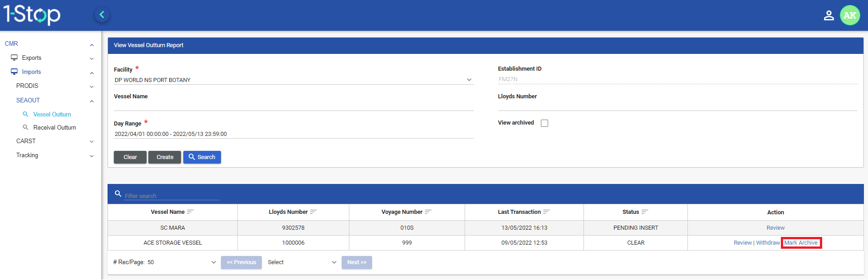Expand the CARST submenu chevron
The image size is (868, 280).
point(92,141)
